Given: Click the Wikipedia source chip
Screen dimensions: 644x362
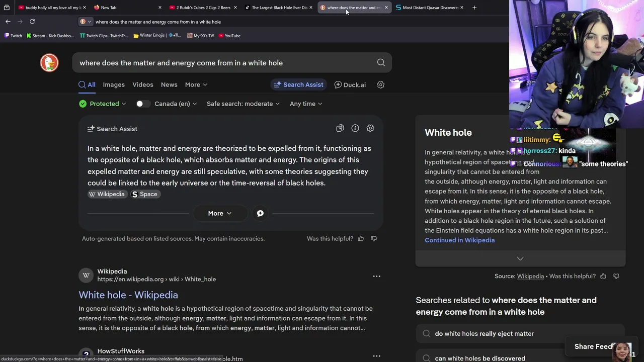Looking at the screenshot, I should point(107,194).
